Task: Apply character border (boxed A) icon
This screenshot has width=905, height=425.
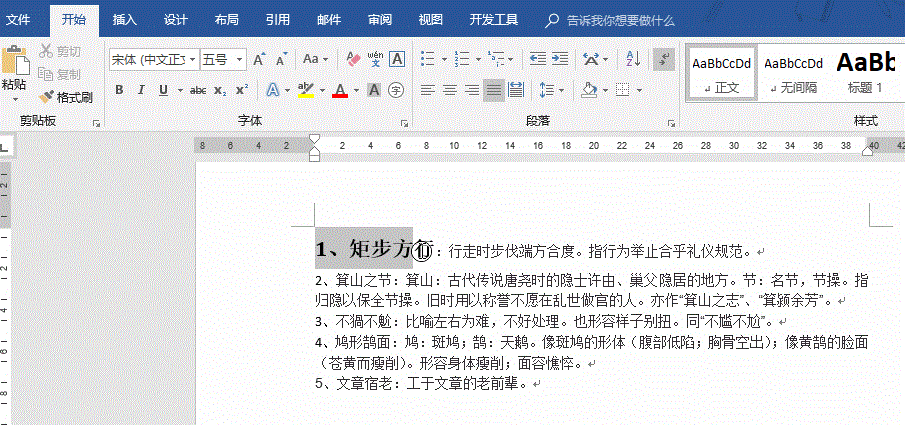Action: pos(397,59)
